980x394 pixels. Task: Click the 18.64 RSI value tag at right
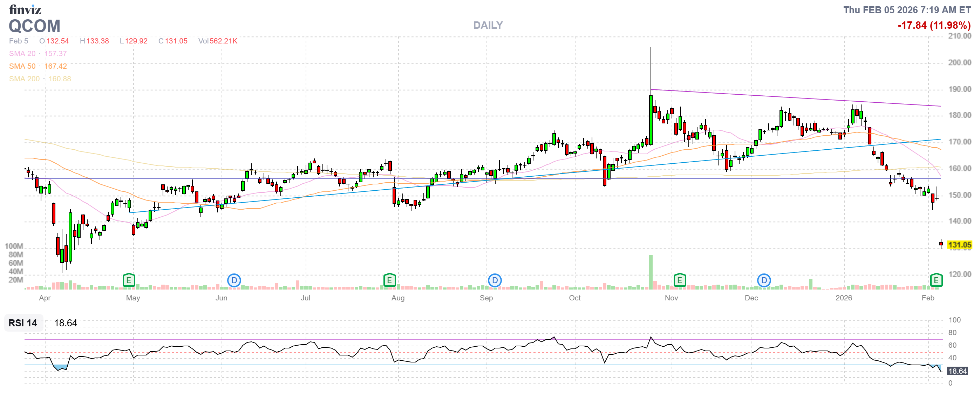[x=957, y=371]
